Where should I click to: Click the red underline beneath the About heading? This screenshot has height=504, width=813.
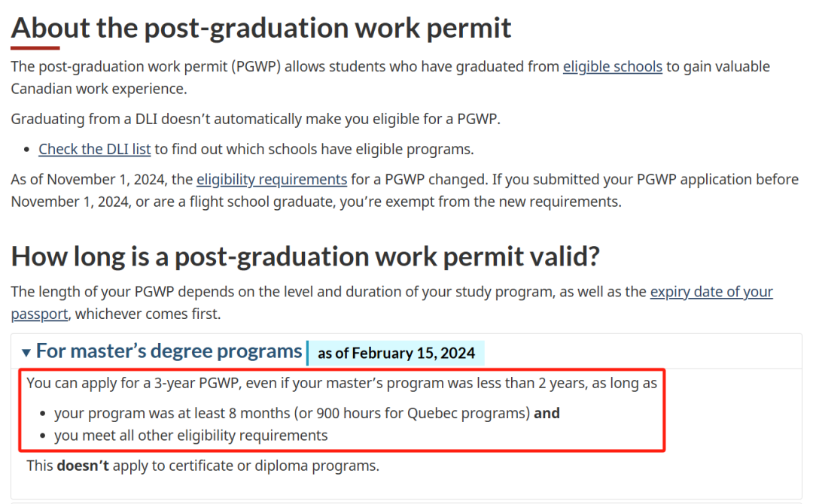(x=35, y=47)
